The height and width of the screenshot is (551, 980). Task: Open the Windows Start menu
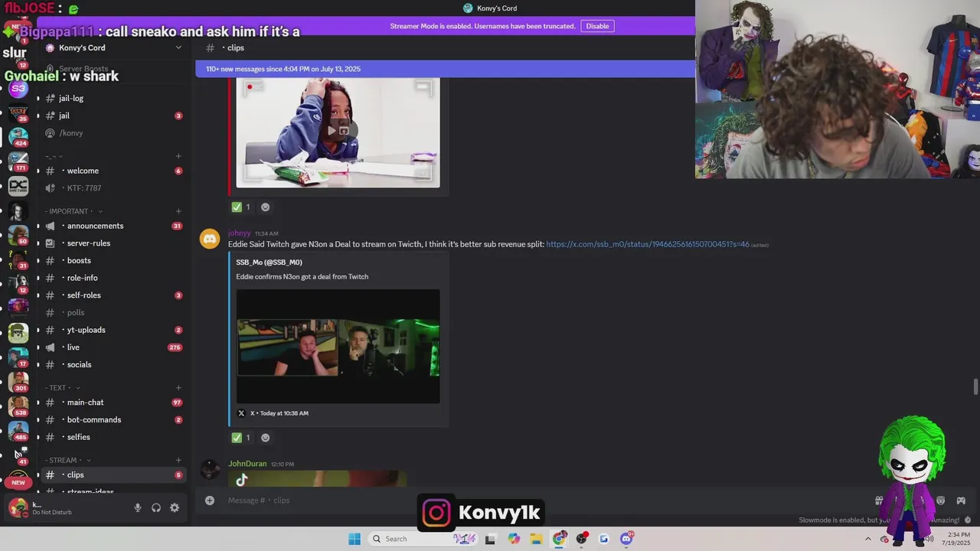tap(354, 539)
